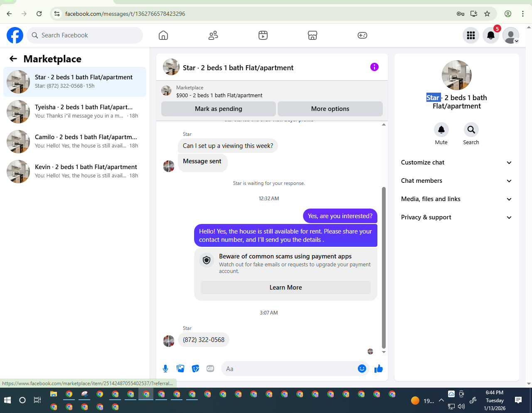Open the Facebook menu grid icon
The image size is (532, 413).
coord(471,35)
